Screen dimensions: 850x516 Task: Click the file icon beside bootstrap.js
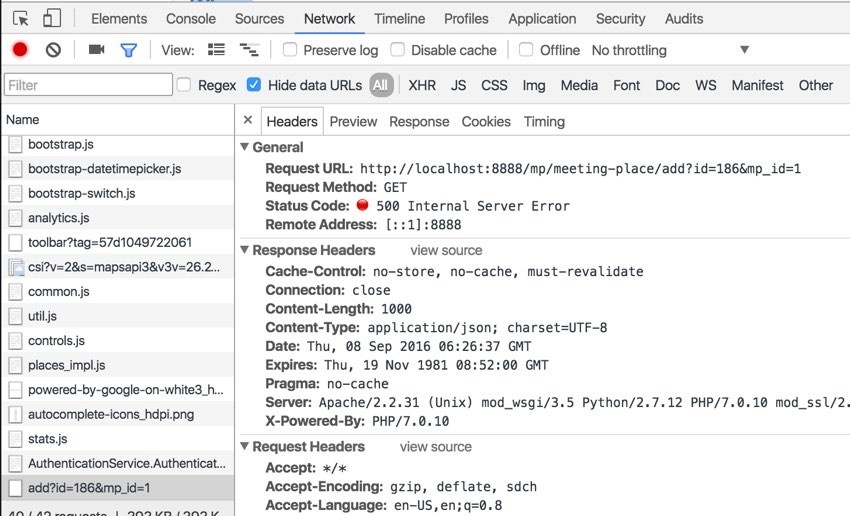click(x=15, y=144)
